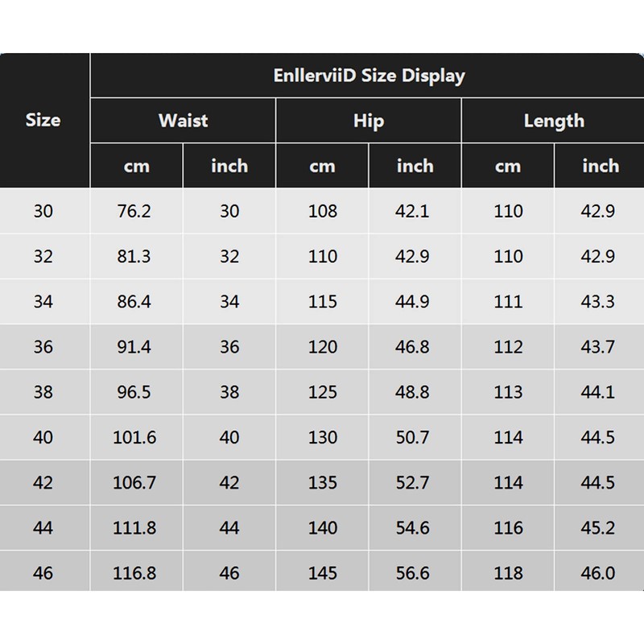
Task: Click the hip value 46.8 inch cell
Action: point(415,347)
